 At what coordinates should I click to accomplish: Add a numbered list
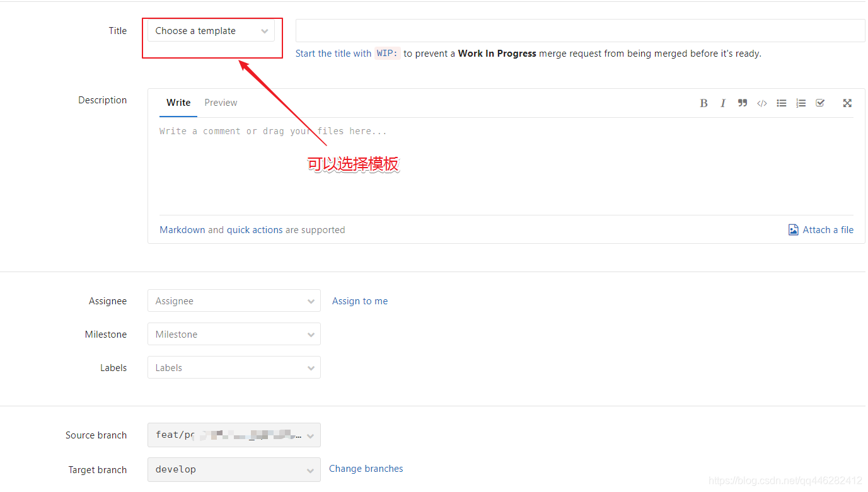point(801,103)
